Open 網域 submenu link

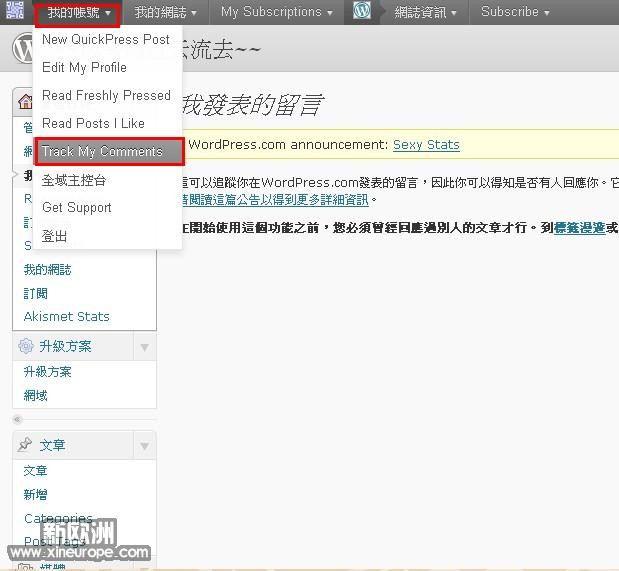pos(36,395)
